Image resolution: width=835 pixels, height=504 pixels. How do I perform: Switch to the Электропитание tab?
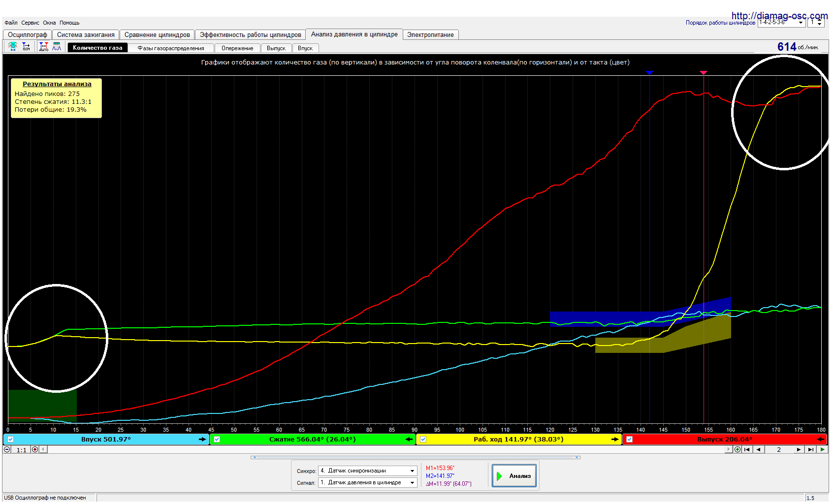[431, 34]
